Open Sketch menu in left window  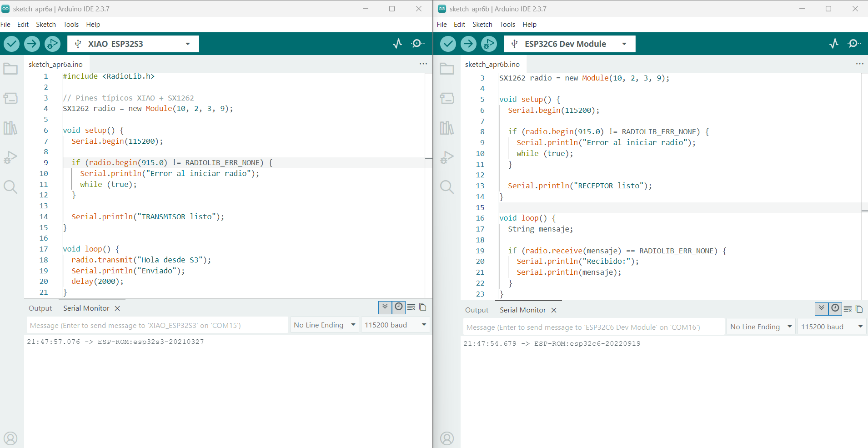pos(46,25)
